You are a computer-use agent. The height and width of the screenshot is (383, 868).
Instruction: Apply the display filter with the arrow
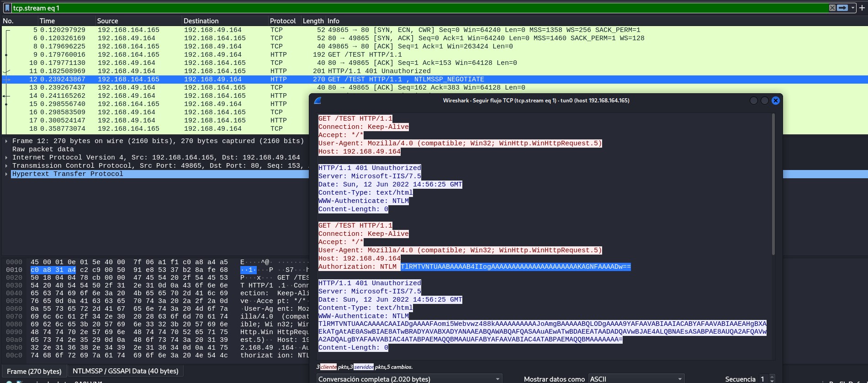coord(842,8)
